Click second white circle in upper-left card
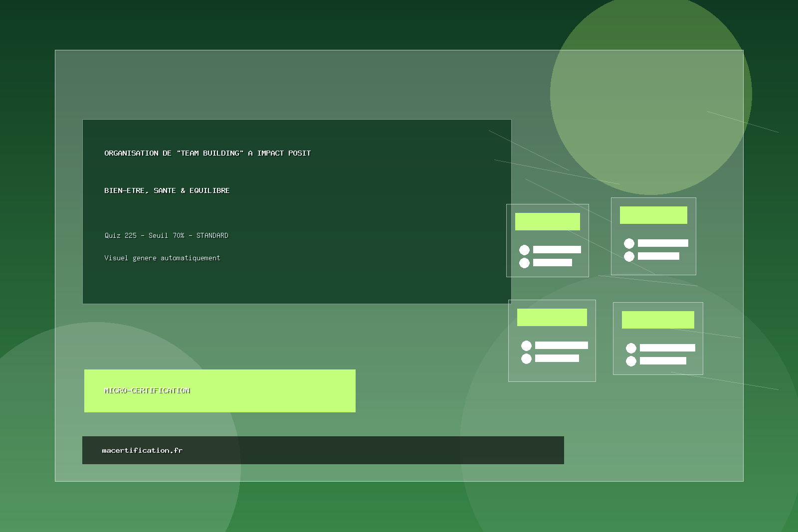 coord(524,263)
